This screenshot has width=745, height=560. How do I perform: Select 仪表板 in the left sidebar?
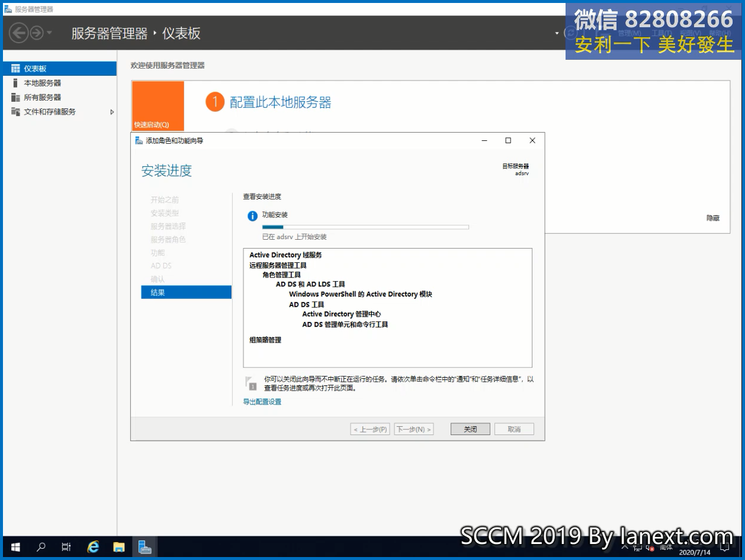point(60,69)
